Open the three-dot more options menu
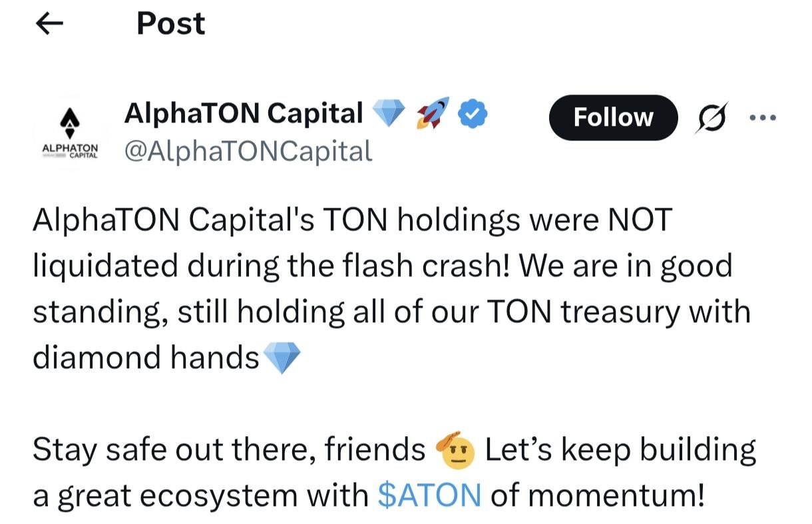812x524 pixels. pyautogui.click(x=763, y=117)
